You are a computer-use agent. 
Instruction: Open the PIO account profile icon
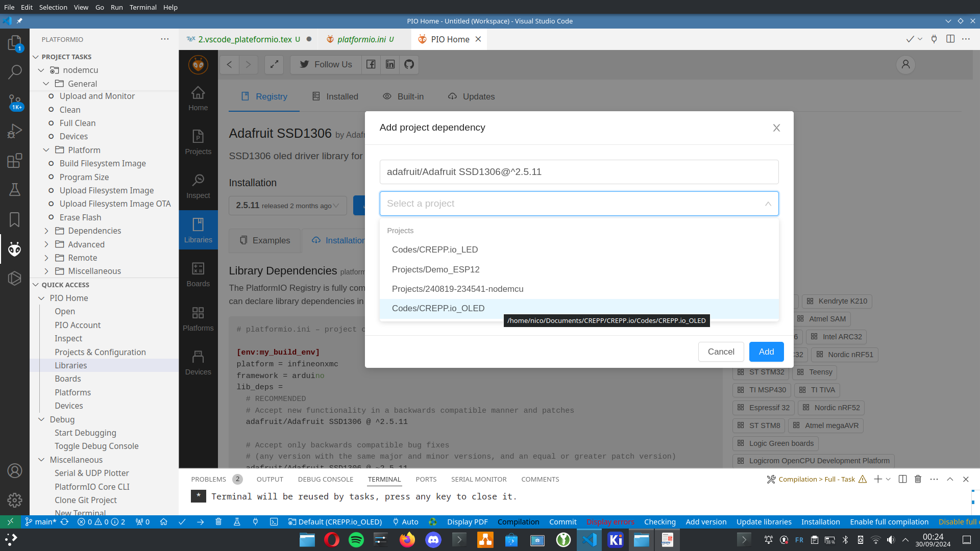(x=905, y=64)
